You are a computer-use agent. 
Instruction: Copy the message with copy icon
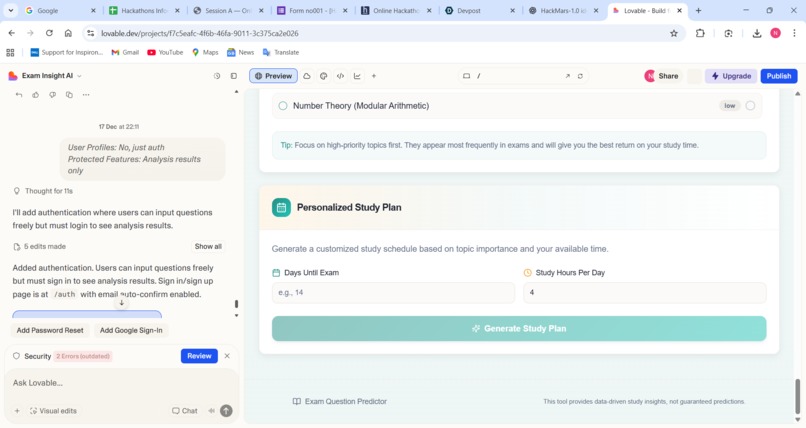tap(69, 95)
